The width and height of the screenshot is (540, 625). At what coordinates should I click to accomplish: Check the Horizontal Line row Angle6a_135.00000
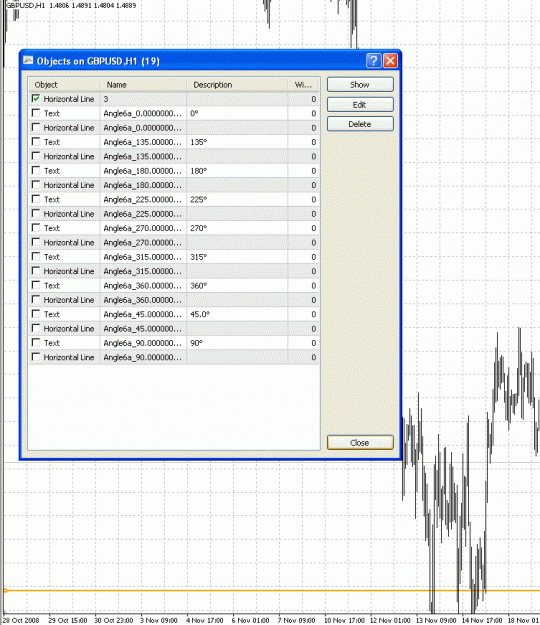click(36, 156)
